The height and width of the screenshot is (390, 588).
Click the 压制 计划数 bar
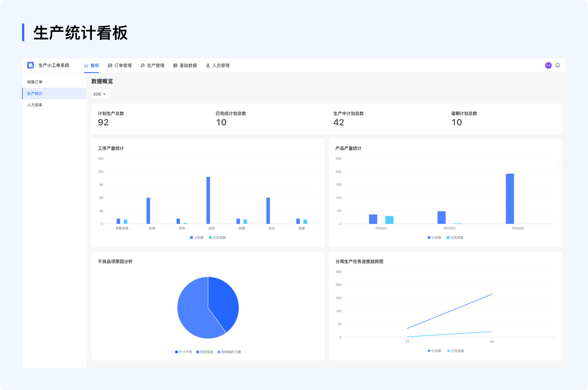coord(148,211)
